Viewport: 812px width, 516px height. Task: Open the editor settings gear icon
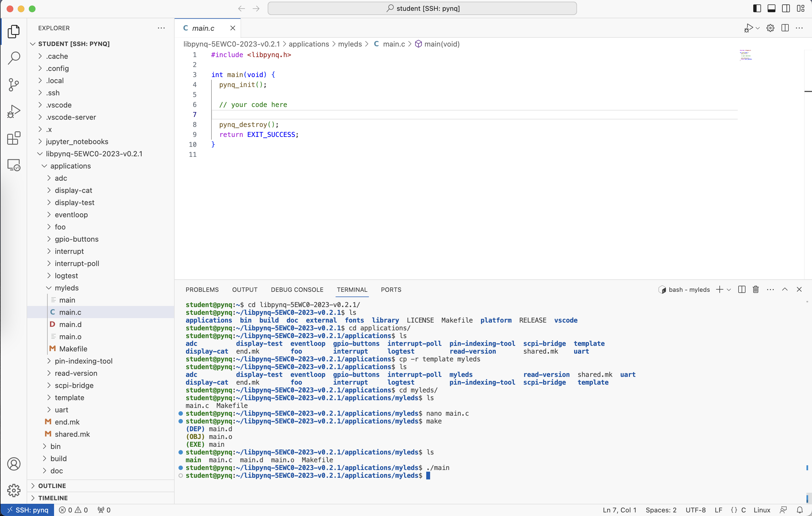(770, 28)
